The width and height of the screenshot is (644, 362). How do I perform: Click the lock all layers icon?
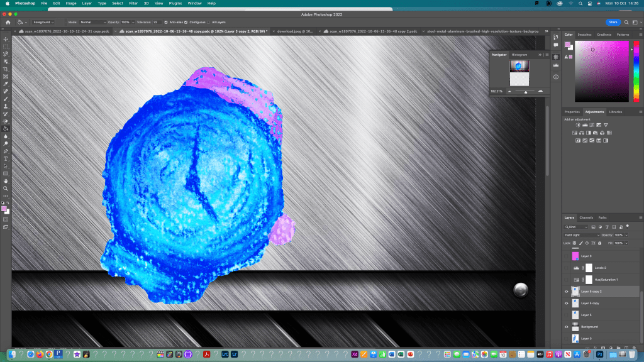pyautogui.click(x=600, y=243)
